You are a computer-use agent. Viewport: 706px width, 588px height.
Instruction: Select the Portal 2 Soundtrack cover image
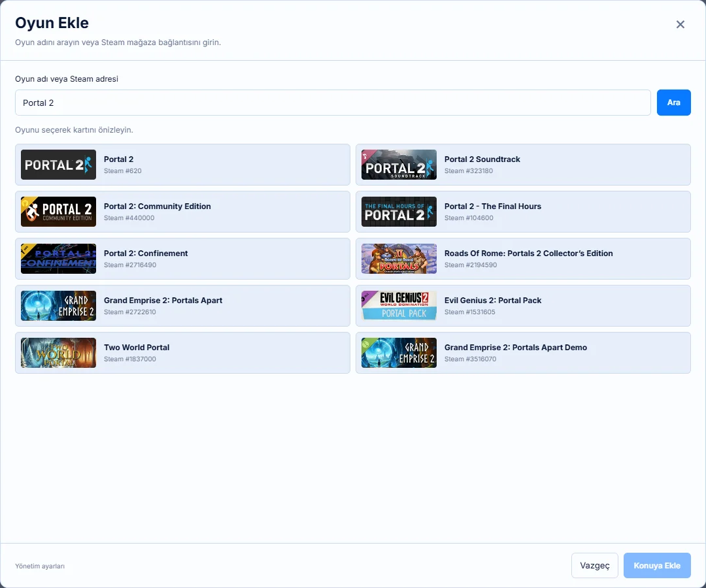[x=399, y=165]
